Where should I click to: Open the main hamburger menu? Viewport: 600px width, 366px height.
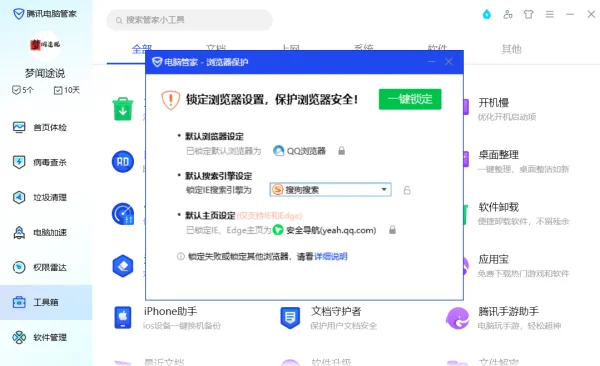(x=549, y=15)
